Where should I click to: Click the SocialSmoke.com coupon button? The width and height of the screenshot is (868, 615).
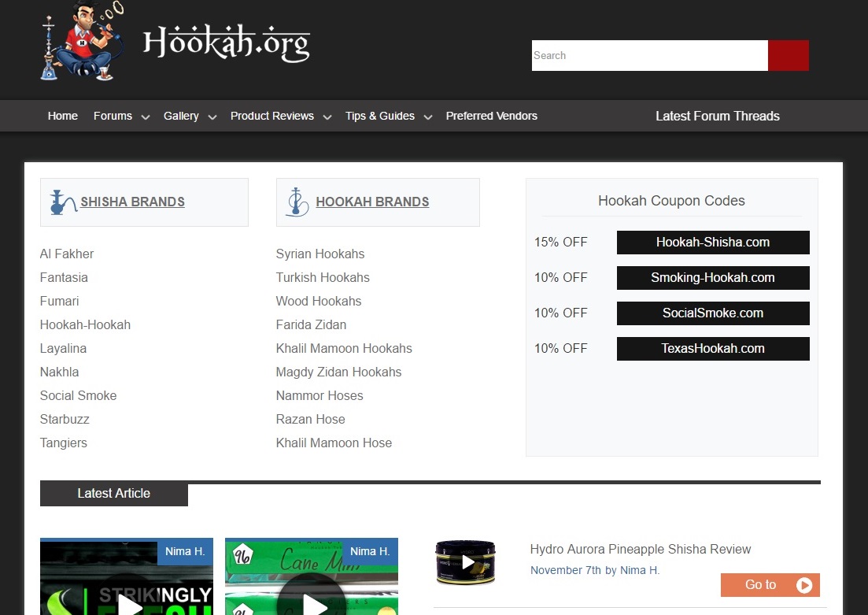tap(713, 313)
